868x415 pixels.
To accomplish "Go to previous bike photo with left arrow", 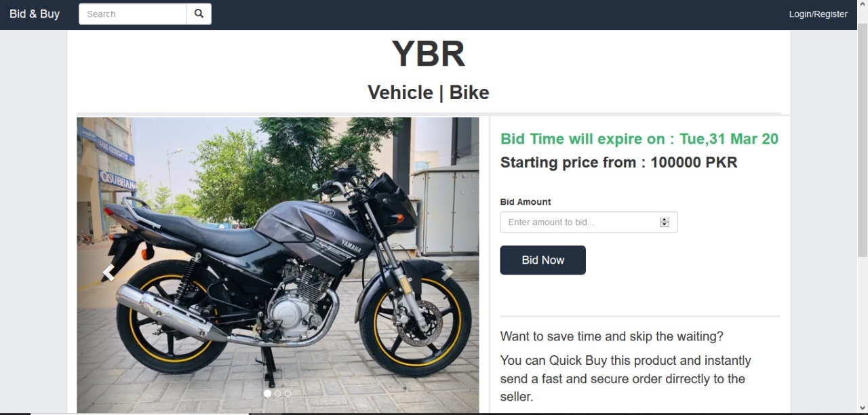I will pos(108,273).
